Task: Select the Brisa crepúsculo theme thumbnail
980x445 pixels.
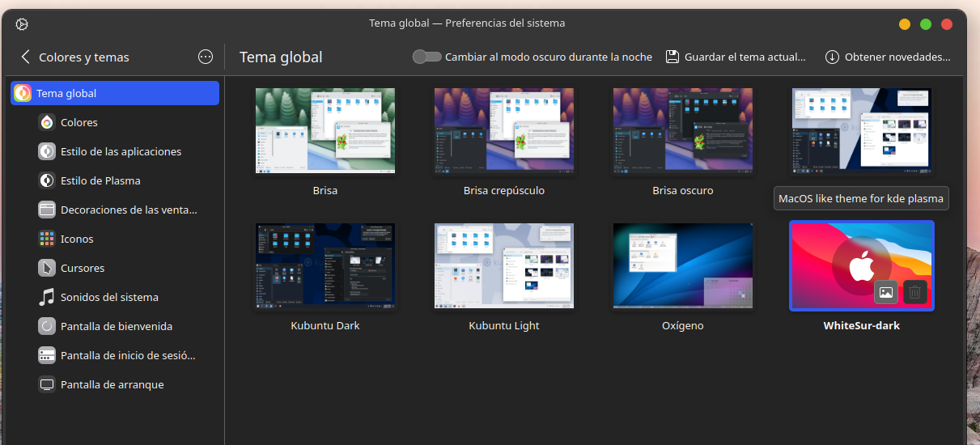Action: click(504, 131)
